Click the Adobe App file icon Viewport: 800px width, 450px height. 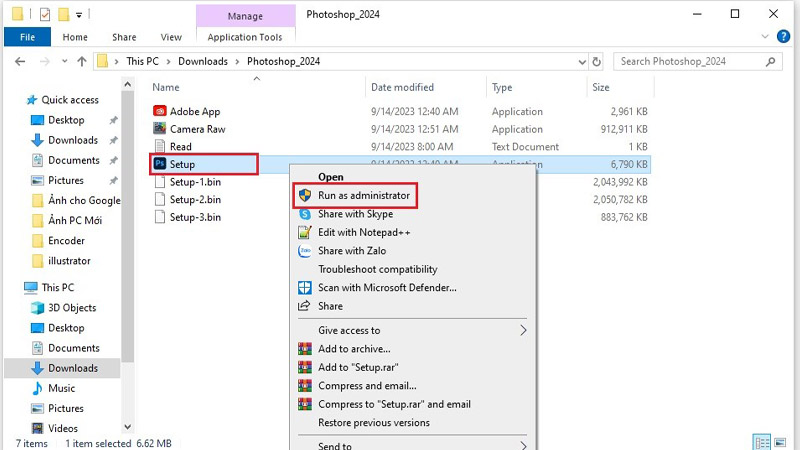point(160,112)
